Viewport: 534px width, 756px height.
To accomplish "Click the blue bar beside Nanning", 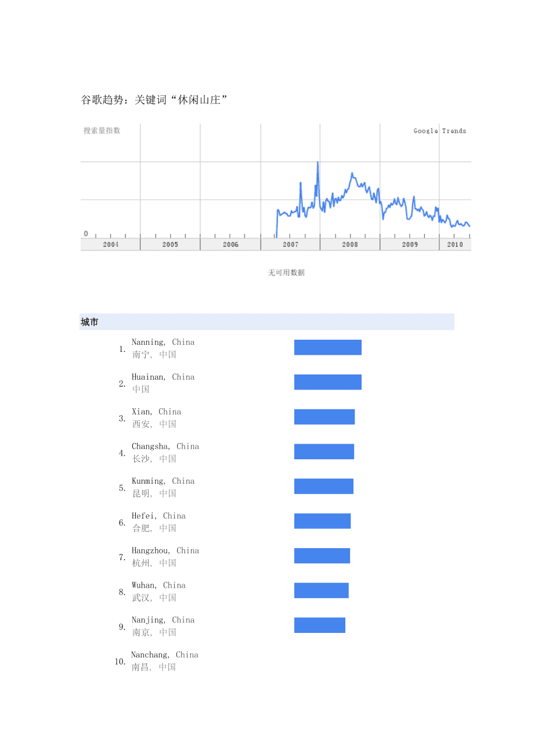I will 328,347.
